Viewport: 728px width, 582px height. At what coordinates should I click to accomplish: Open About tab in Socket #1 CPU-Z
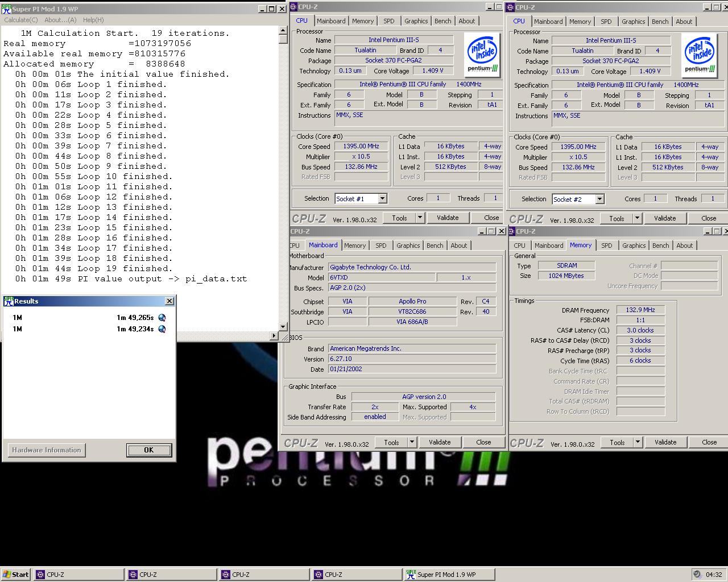467,21
